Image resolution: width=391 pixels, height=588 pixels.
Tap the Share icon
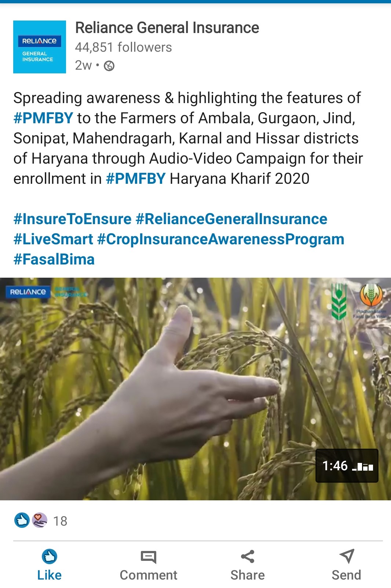click(248, 556)
